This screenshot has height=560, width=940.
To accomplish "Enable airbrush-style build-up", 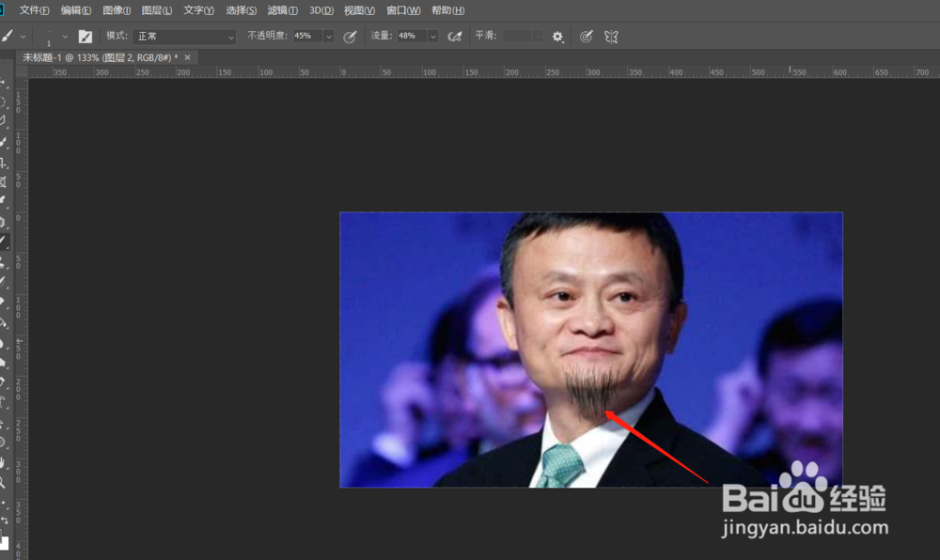I will pyautogui.click(x=455, y=37).
